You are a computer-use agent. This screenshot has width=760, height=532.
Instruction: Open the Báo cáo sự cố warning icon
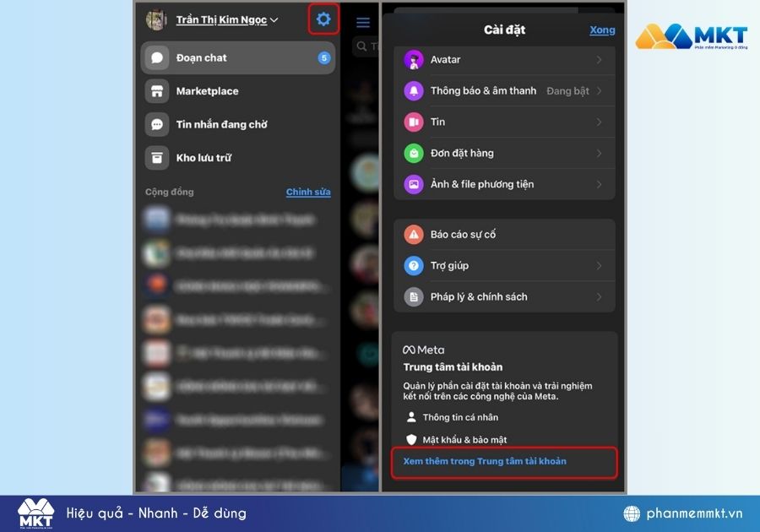point(413,234)
